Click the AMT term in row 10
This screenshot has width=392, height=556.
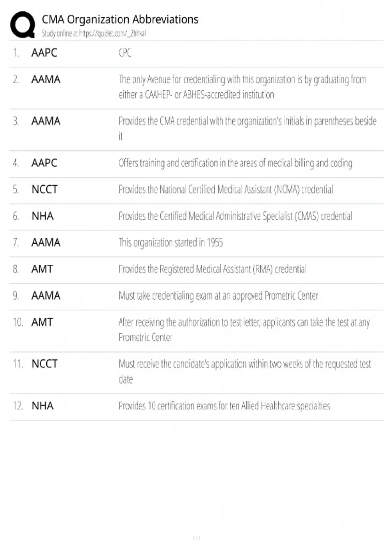(42, 322)
